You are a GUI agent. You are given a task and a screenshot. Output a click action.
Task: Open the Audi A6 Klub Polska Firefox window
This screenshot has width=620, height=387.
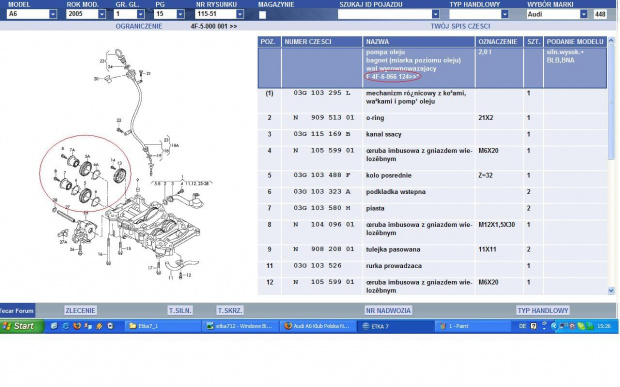click(318, 326)
